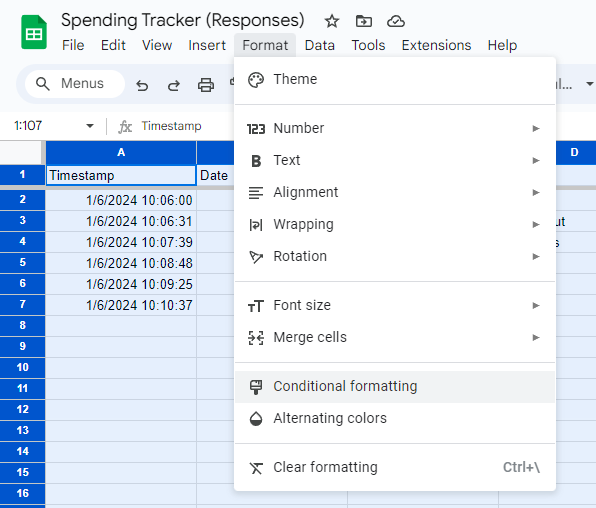The image size is (596, 508).
Task: Click the 123 Number format icon
Action: pos(256,129)
